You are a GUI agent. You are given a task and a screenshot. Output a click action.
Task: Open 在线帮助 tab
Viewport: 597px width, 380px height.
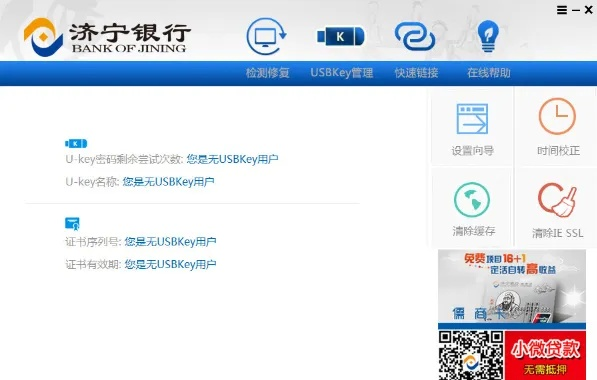click(489, 73)
